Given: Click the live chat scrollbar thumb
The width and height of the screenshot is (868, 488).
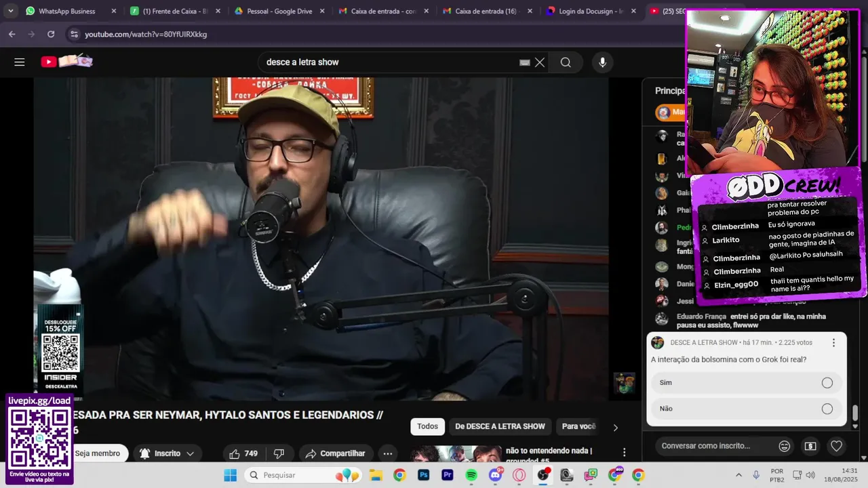Looking at the screenshot, I should (855, 413).
